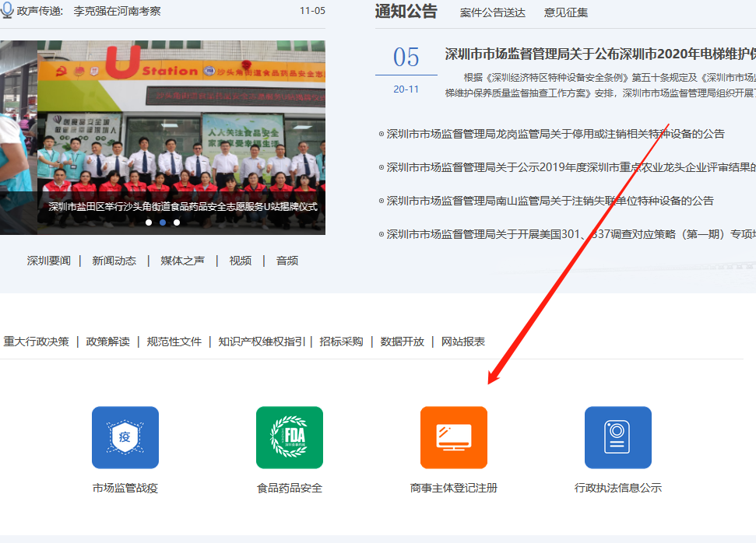Image resolution: width=756 pixels, height=543 pixels.
Task: Select the second carousel dot indicator
Action: (x=163, y=222)
